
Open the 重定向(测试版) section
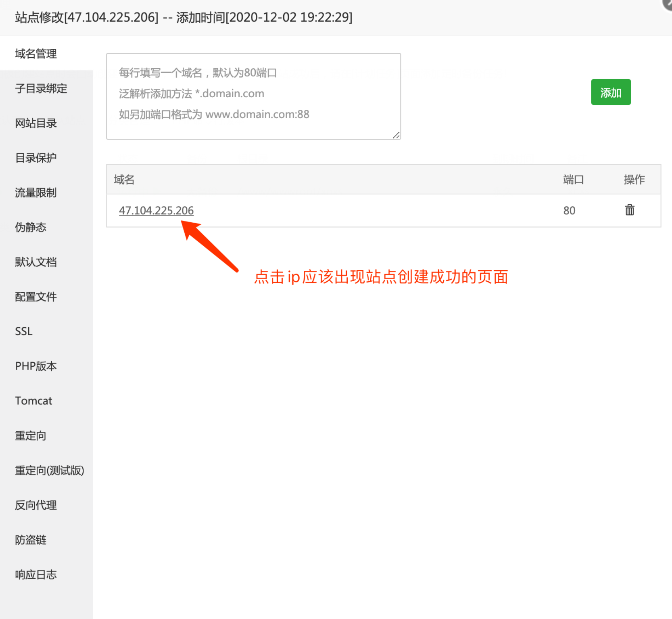[49, 470]
